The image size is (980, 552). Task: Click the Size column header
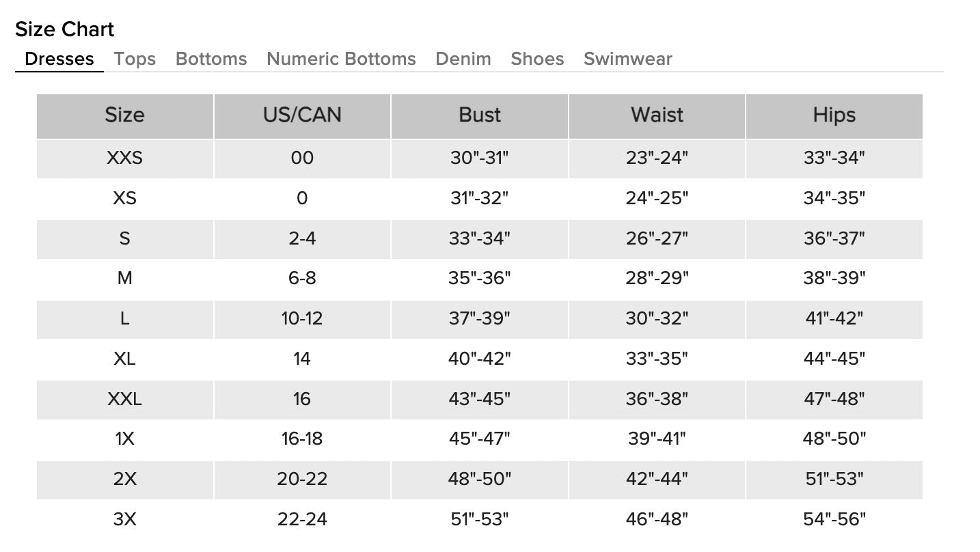[x=124, y=115]
